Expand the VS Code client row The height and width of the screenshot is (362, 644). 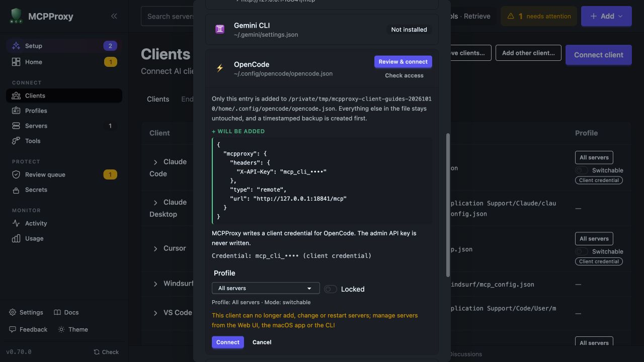tap(155, 313)
